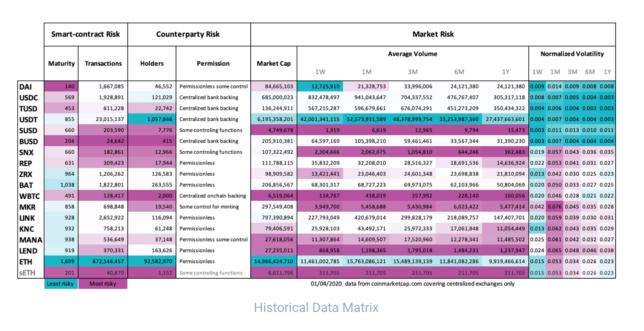Select the SUSD row label
The height and width of the screenshot is (331, 644).
[x=28, y=131]
